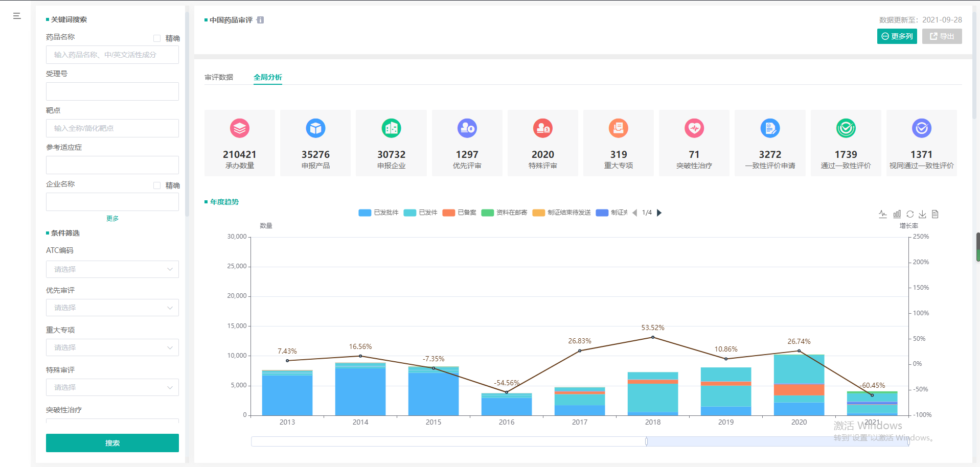980x467 pixels.
Task: Open the 特殊审评 dropdown
Action: pyautogui.click(x=112, y=387)
